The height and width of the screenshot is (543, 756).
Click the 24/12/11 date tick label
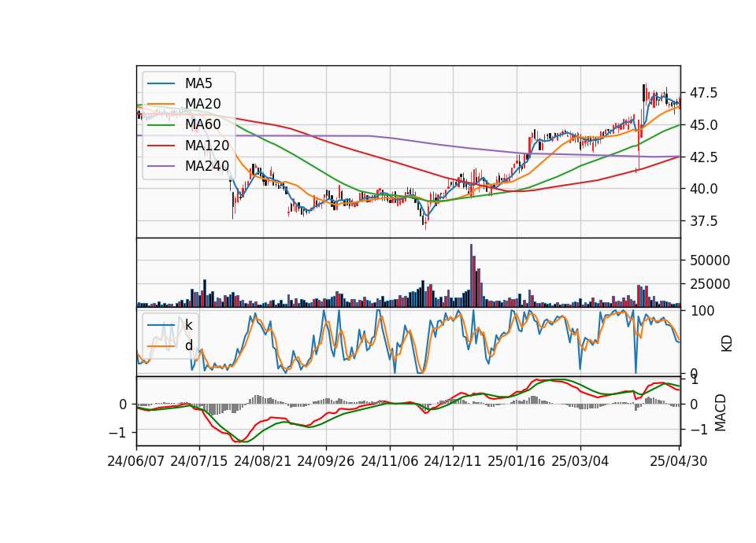(453, 461)
